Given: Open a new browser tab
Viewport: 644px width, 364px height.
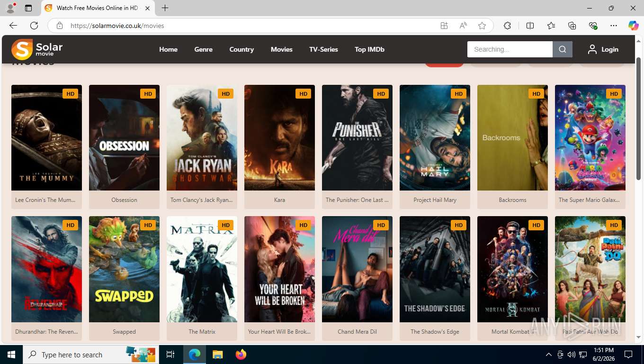Looking at the screenshot, I should pos(165,8).
